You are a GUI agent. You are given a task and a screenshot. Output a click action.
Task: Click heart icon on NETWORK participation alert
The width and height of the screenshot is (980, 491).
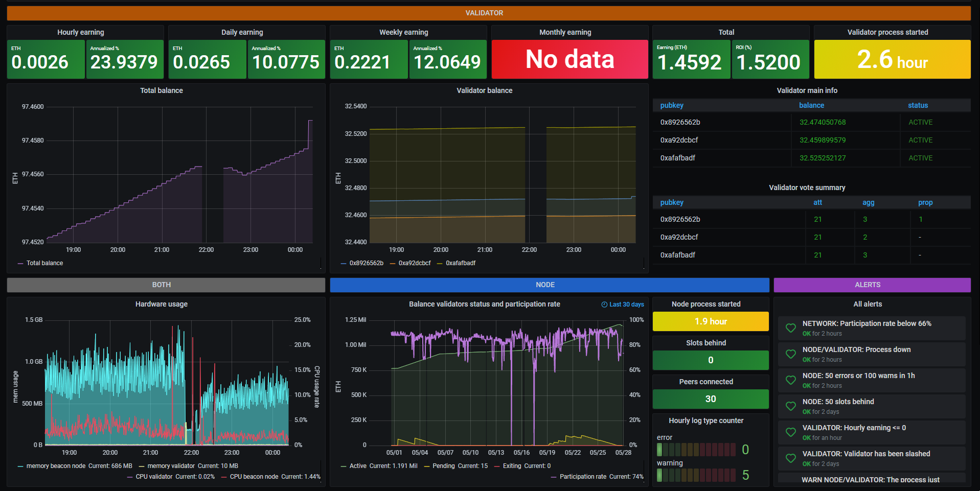coord(791,328)
